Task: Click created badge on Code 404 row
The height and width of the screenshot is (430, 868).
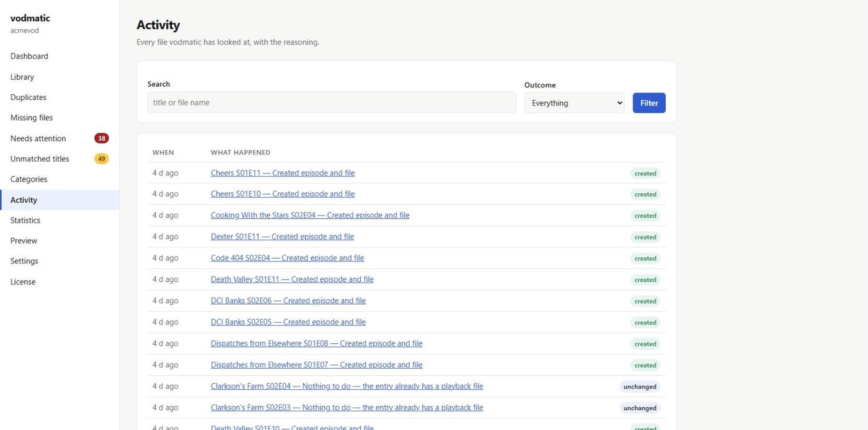Action: (645, 258)
